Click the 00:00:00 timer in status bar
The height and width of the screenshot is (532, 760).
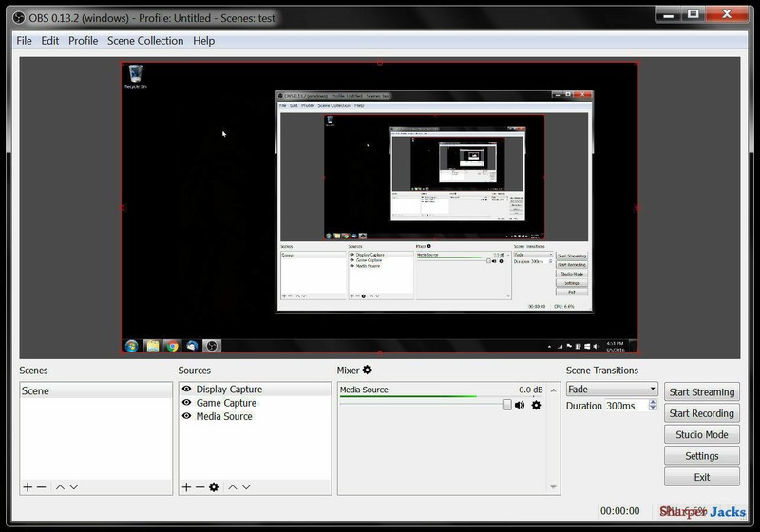[620, 511]
